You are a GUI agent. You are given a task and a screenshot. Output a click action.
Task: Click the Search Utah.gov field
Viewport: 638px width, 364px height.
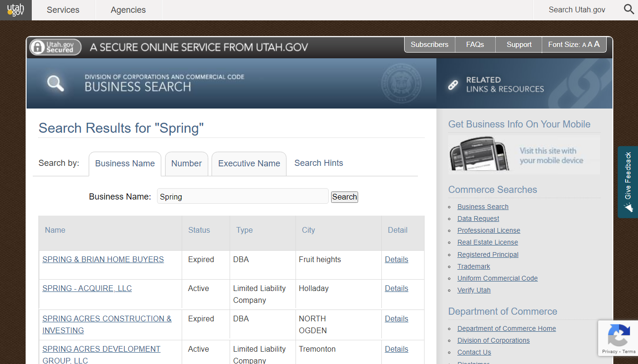(577, 10)
